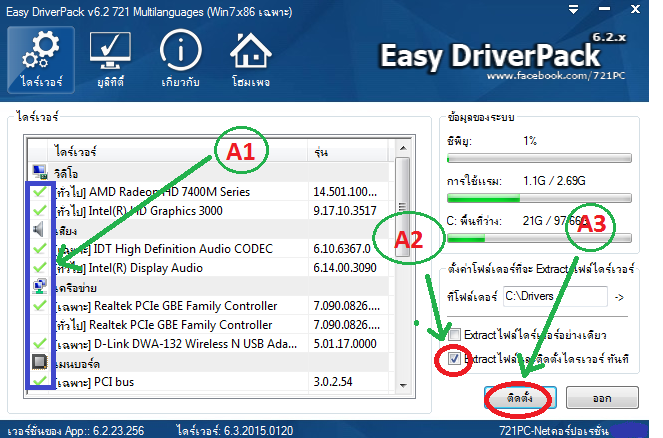This screenshot has width=663, height=438.
Task: Check [ทั่วไป] Realtek PCIe GBE Family Controller
Action: tap(40, 324)
